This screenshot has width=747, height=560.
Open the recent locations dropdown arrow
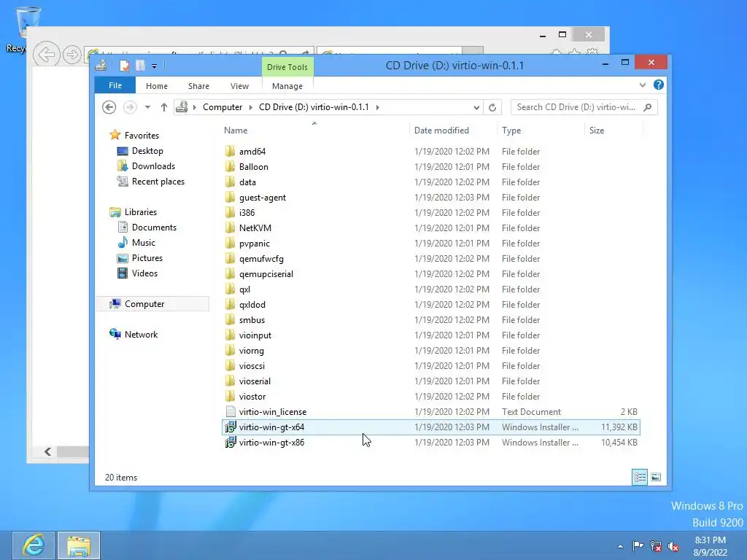(x=147, y=107)
